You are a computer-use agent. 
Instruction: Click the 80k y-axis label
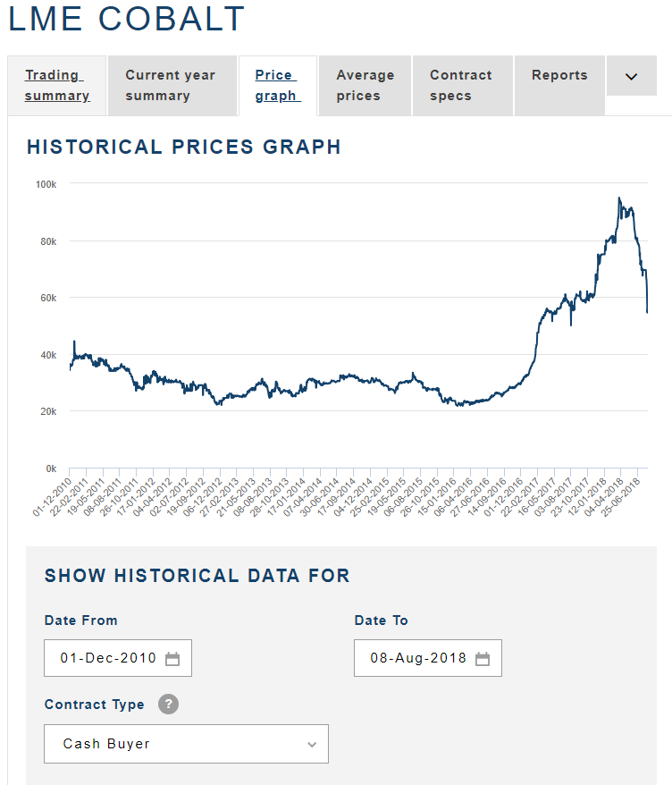point(48,241)
